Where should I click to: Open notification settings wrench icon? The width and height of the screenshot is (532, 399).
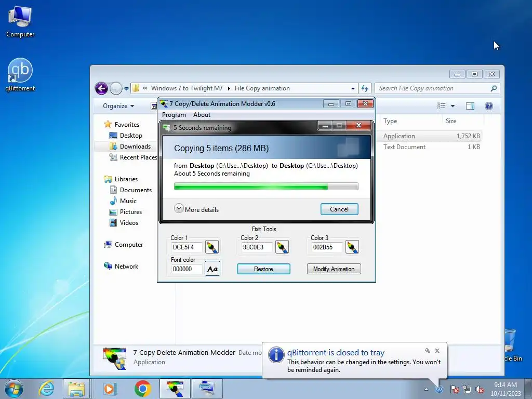(428, 351)
